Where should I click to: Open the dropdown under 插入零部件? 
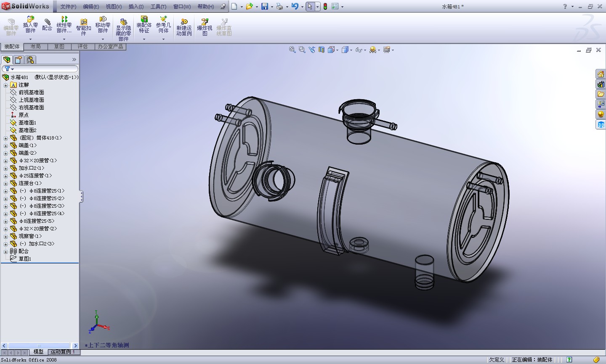click(x=30, y=39)
